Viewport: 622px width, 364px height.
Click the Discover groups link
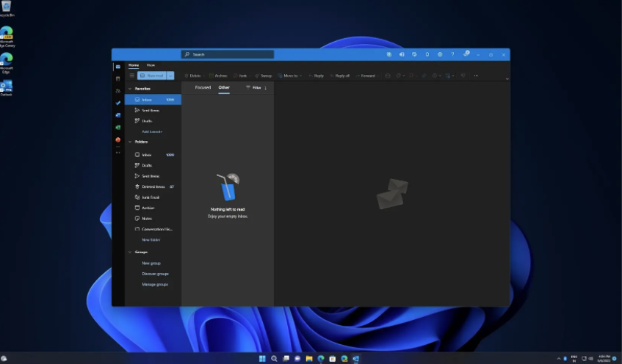pyautogui.click(x=155, y=274)
